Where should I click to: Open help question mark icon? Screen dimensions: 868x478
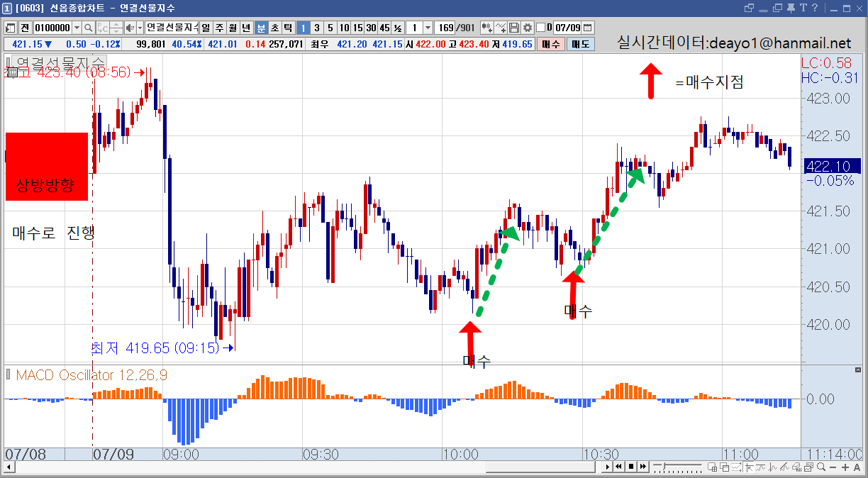pos(816,8)
